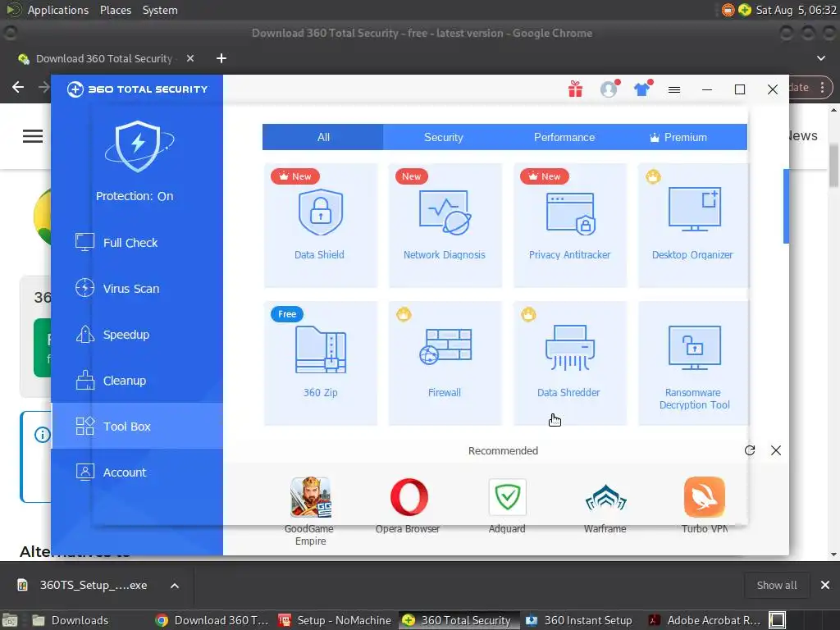Click the Protection On shield icon

(138, 146)
